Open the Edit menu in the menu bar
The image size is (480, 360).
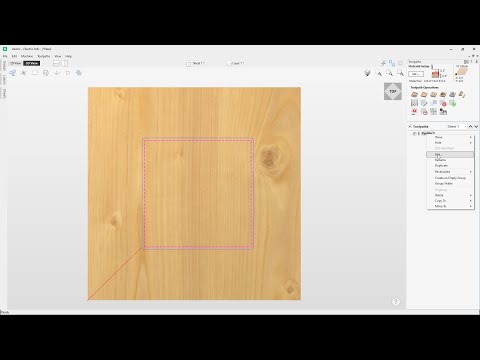[14, 56]
